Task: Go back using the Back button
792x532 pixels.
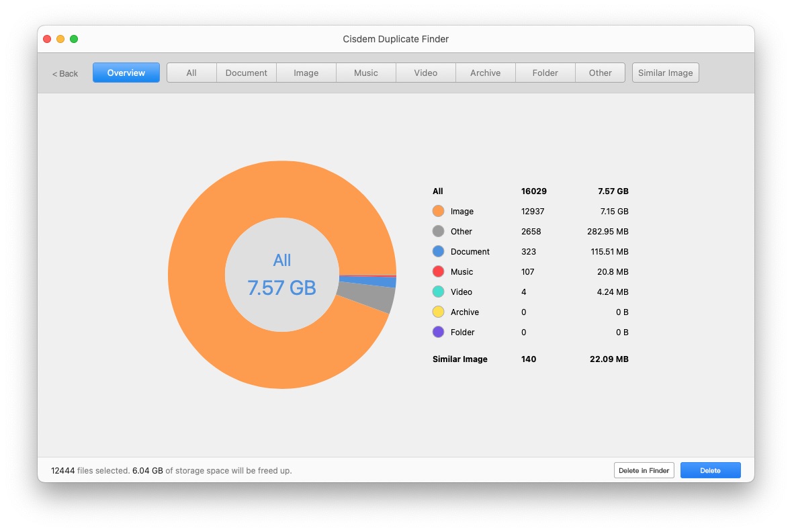Action: (x=65, y=73)
